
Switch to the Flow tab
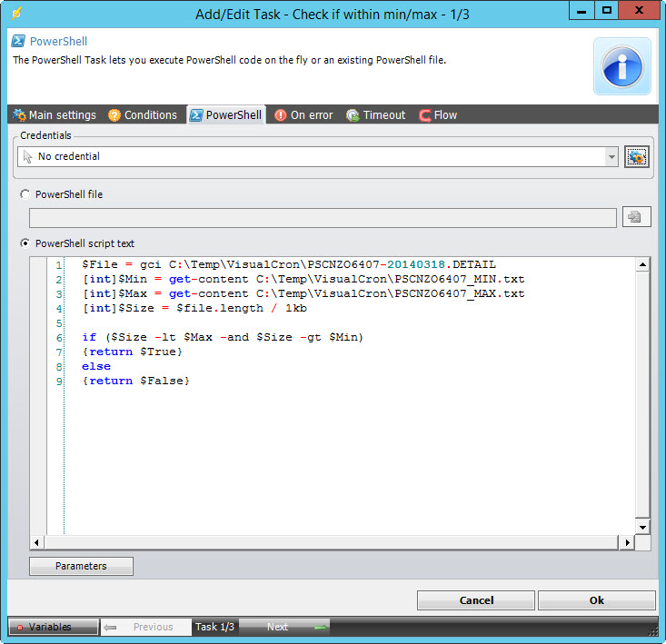438,115
